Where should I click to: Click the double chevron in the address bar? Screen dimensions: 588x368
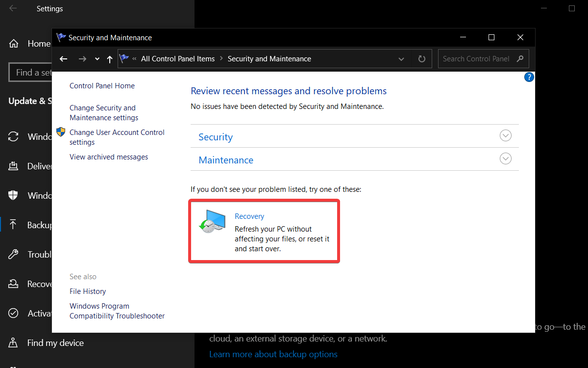(x=135, y=59)
